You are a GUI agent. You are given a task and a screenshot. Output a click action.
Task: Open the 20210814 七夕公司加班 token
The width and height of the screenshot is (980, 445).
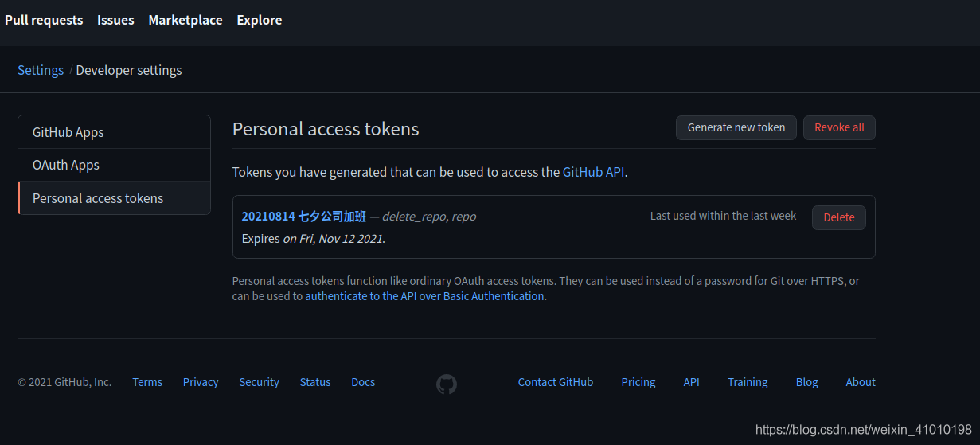point(304,217)
